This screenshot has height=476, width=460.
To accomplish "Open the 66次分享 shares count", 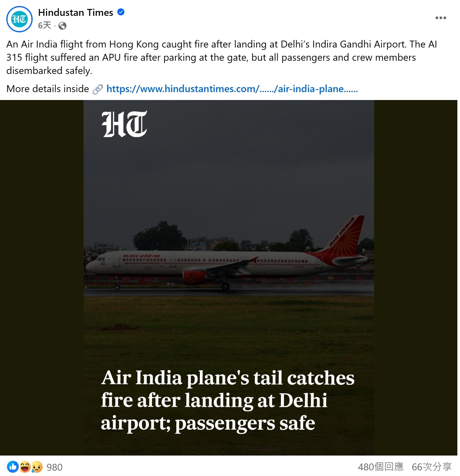I will [432, 467].
